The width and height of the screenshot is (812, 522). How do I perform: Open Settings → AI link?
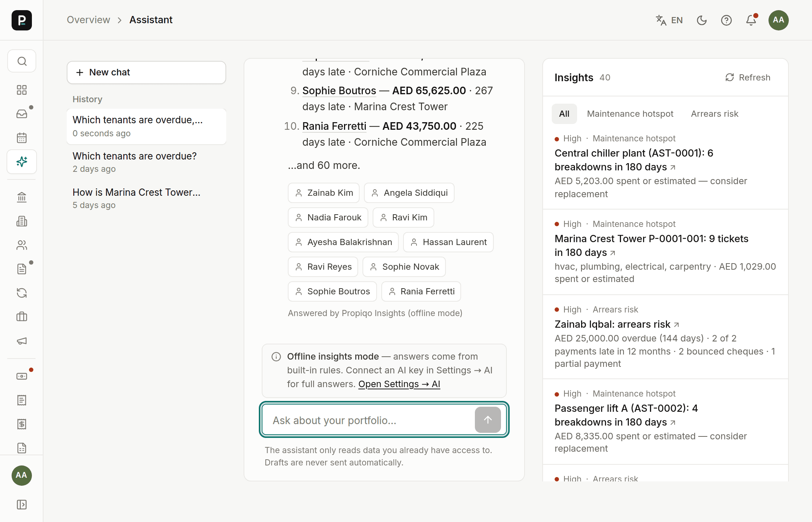point(399,384)
